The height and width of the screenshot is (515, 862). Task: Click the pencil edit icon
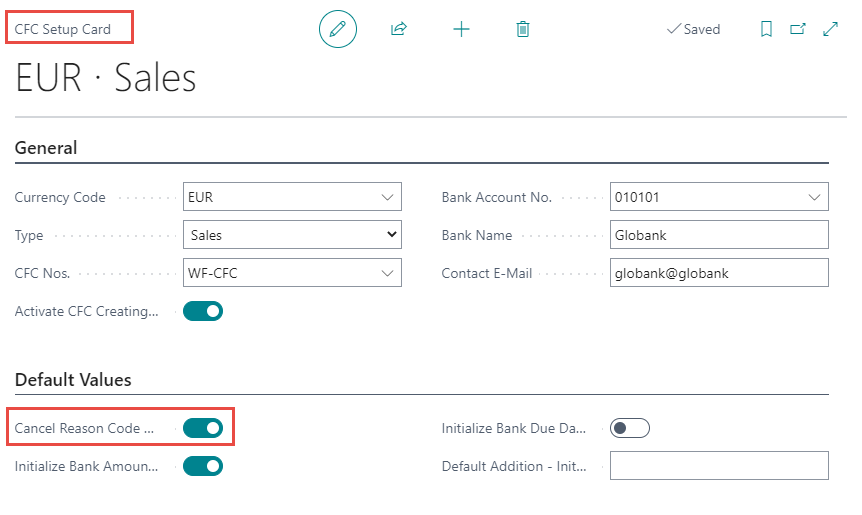337,29
